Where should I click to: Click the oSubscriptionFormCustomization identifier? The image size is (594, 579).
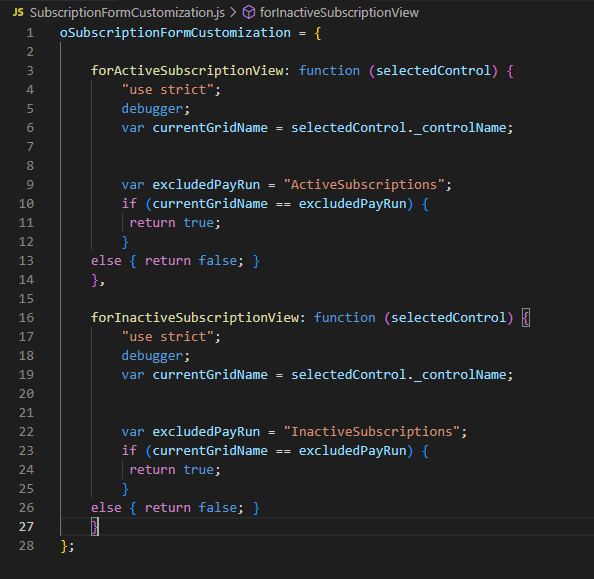[x=175, y=33]
